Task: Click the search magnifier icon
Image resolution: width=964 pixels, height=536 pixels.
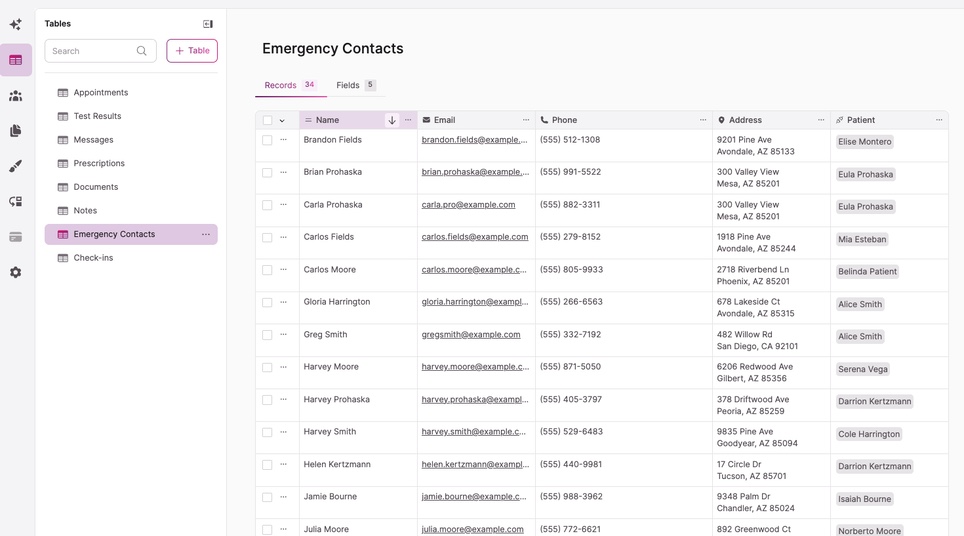Action: 141,51
